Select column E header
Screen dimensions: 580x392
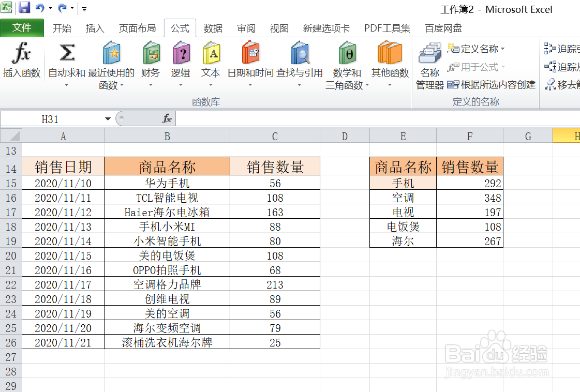[x=403, y=136]
